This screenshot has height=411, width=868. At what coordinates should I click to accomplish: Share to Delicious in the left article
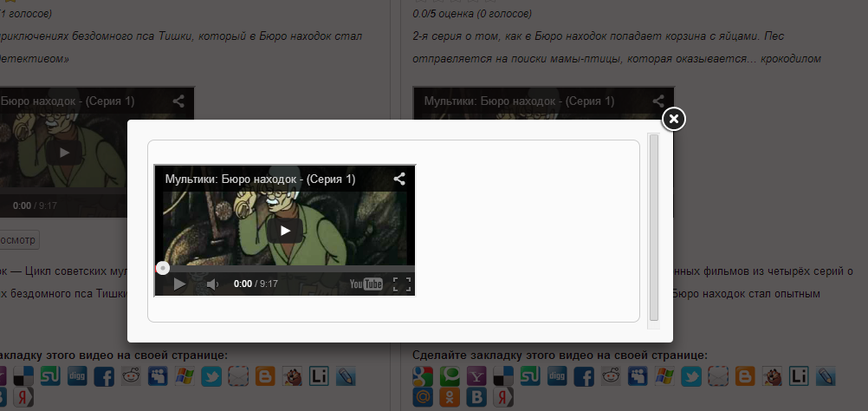[23, 376]
